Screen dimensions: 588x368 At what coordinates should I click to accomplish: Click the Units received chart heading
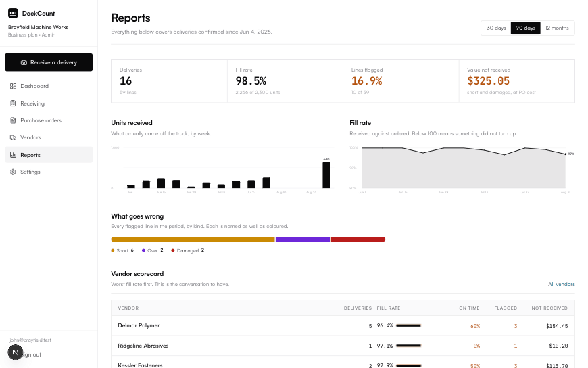click(x=132, y=123)
